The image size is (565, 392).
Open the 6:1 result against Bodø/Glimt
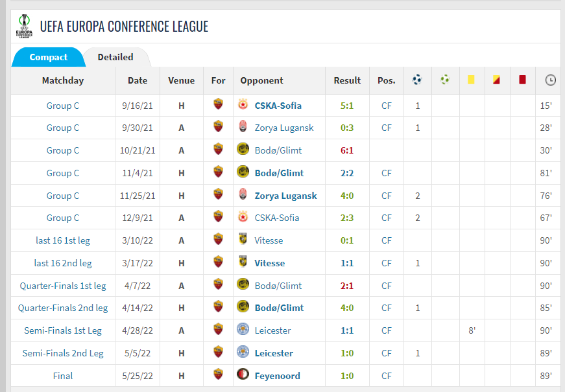pos(347,150)
